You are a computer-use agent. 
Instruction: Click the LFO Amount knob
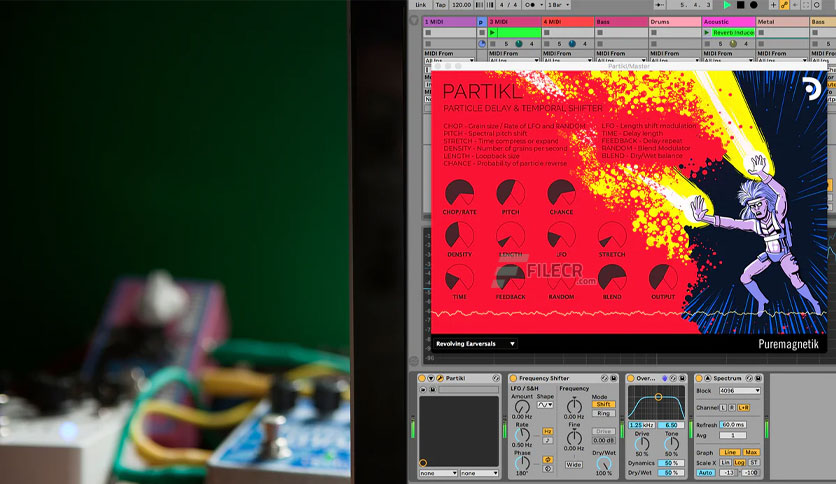click(522, 407)
